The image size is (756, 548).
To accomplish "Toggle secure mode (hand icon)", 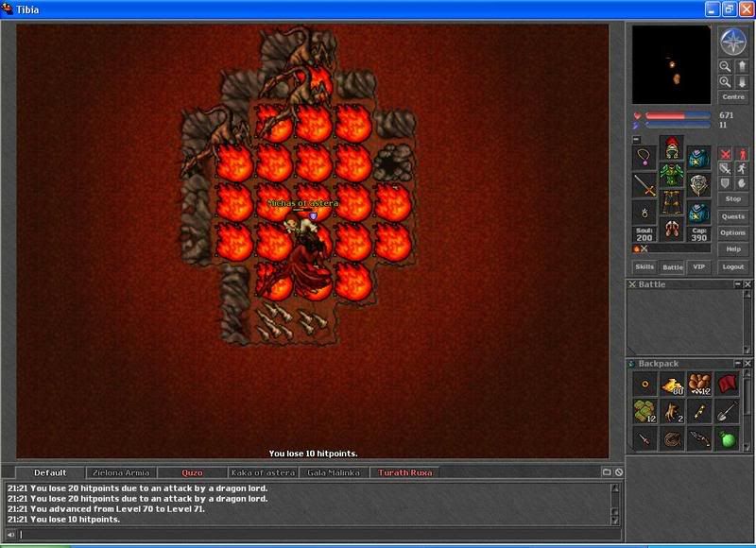I will pyautogui.click(x=742, y=183).
